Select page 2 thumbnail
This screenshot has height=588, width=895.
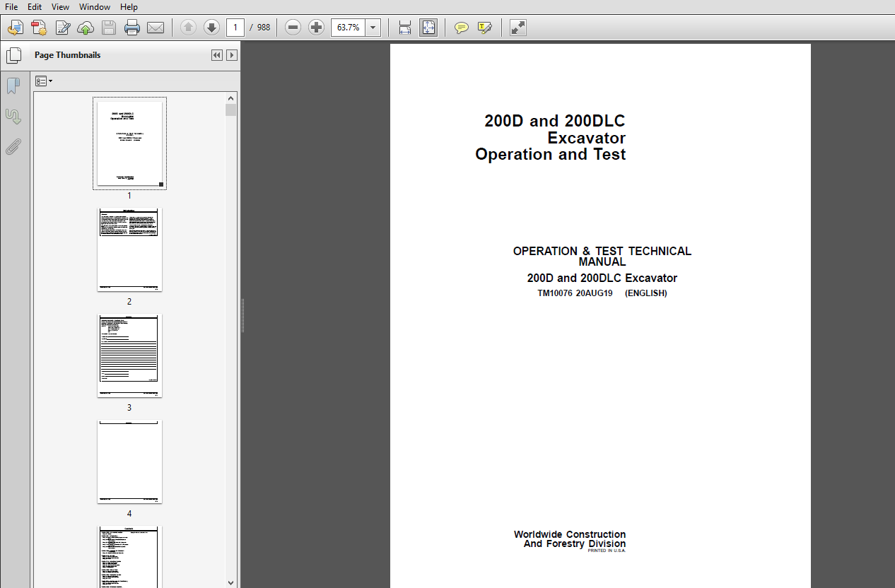pyautogui.click(x=129, y=249)
